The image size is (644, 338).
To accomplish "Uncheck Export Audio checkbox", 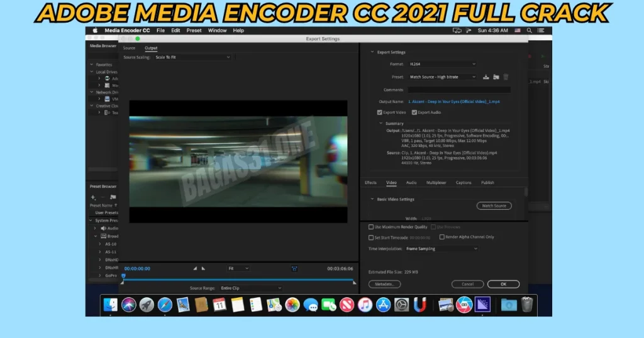I will click(414, 112).
